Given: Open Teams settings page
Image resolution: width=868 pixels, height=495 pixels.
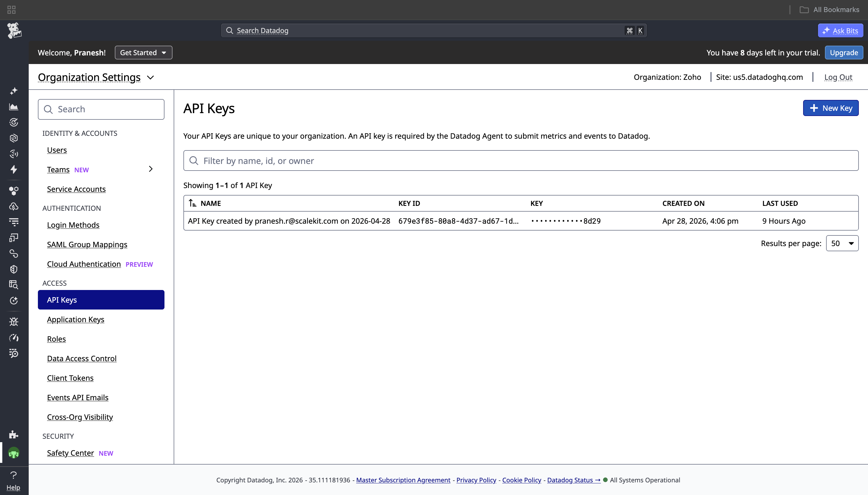Looking at the screenshot, I should (58, 169).
